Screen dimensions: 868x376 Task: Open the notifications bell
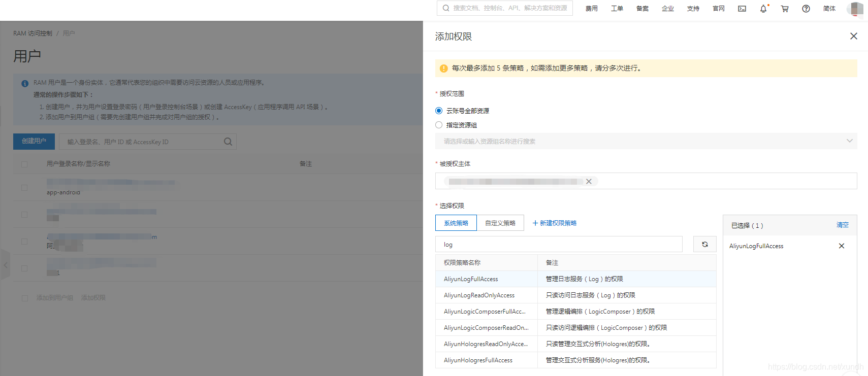click(x=763, y=9)
